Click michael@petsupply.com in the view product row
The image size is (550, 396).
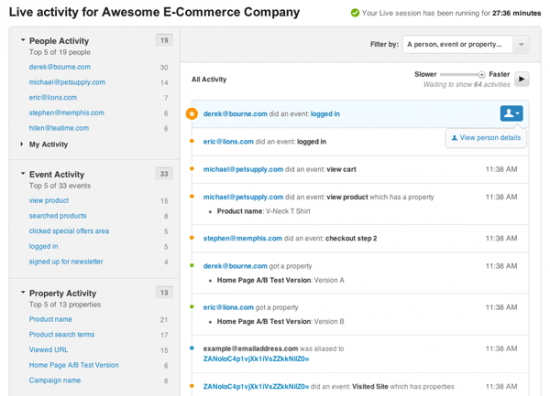click(x=243, y=197)
